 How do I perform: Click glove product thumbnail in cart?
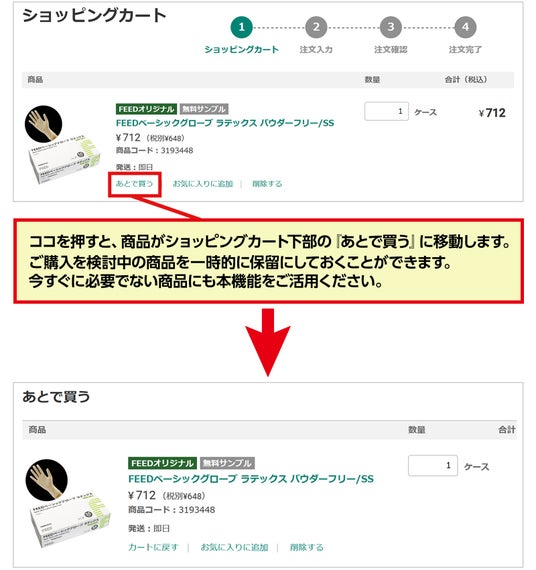click(63, 144)
